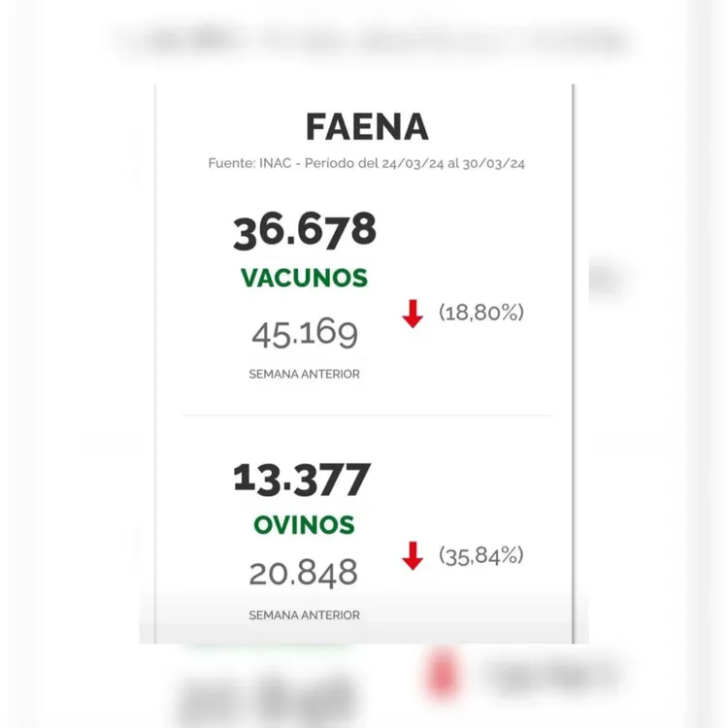
Task: Click the Fuente: INAC period text
Action: (367, 164)
